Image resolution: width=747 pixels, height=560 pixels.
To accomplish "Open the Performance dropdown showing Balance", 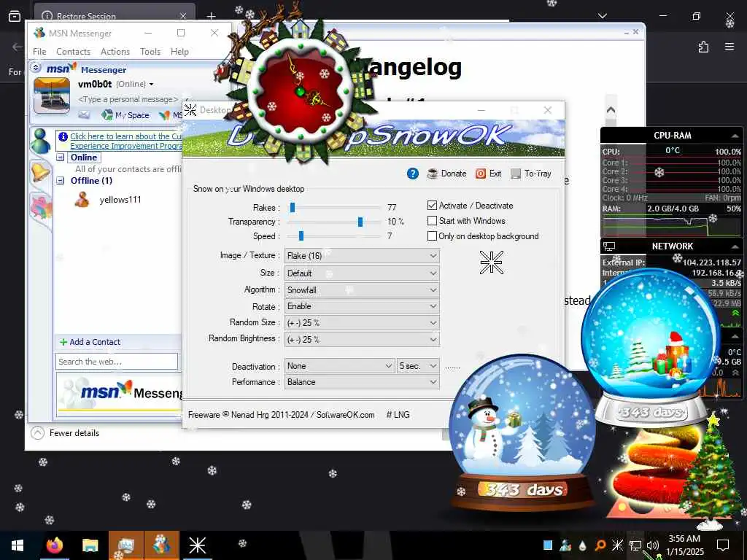I will (x=362, y=382).
